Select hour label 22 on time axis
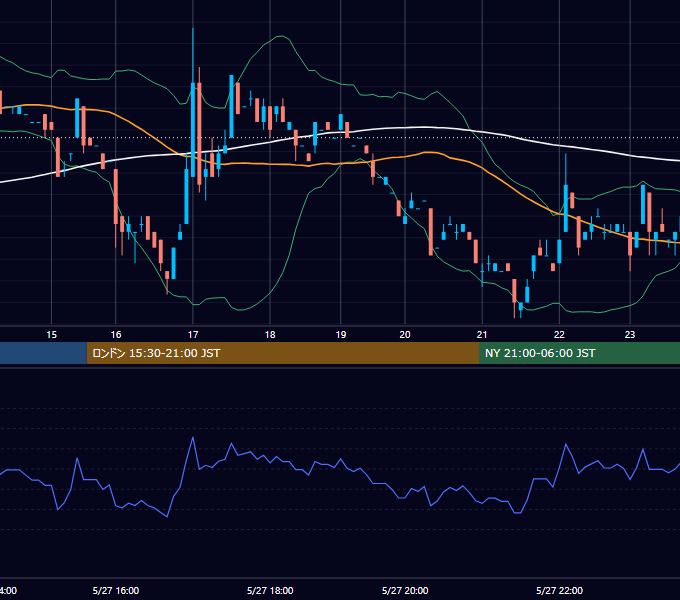680x600 pixels. point(559,335)
